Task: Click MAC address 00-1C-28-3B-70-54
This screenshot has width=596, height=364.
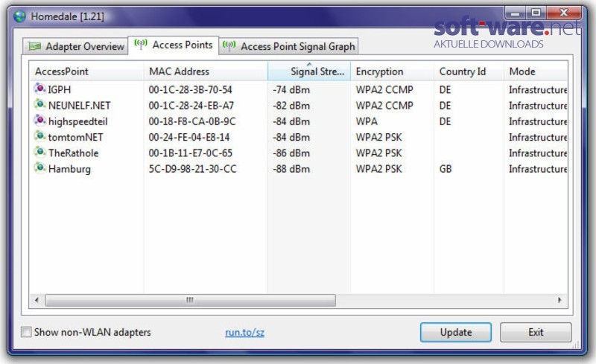Action: pos(190,89)
